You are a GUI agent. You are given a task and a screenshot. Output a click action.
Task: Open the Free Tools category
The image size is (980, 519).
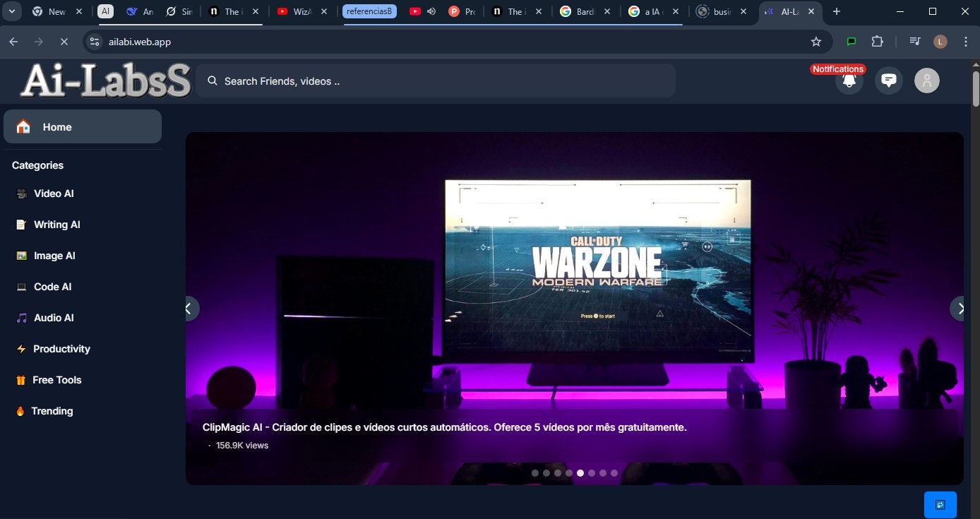tap(57, 380)
